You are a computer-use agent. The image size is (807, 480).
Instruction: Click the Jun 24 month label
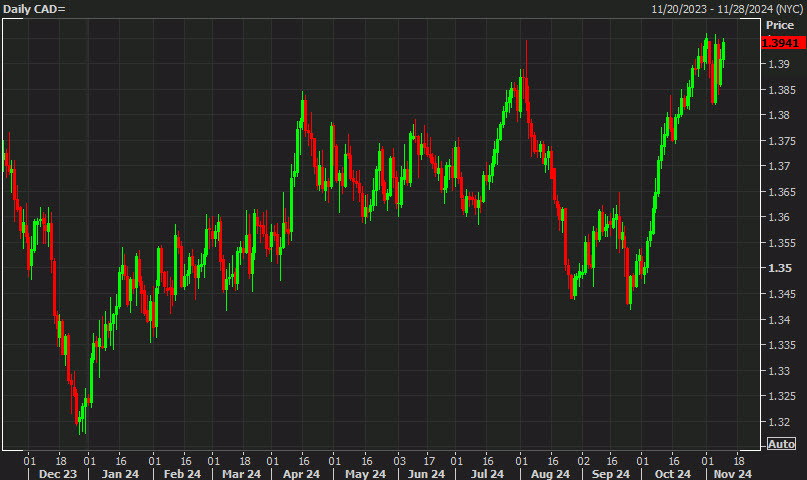coord(426,474)
